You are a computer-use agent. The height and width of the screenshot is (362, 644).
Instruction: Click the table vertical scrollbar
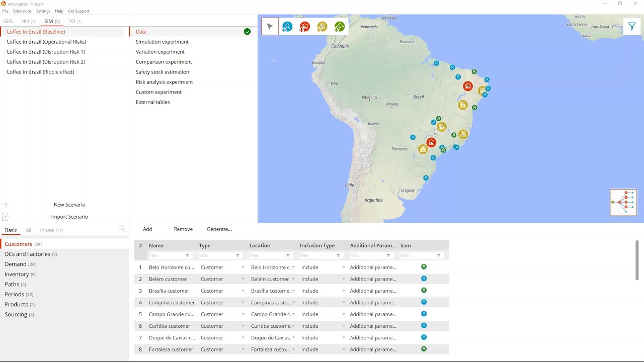tap(636, 260)
